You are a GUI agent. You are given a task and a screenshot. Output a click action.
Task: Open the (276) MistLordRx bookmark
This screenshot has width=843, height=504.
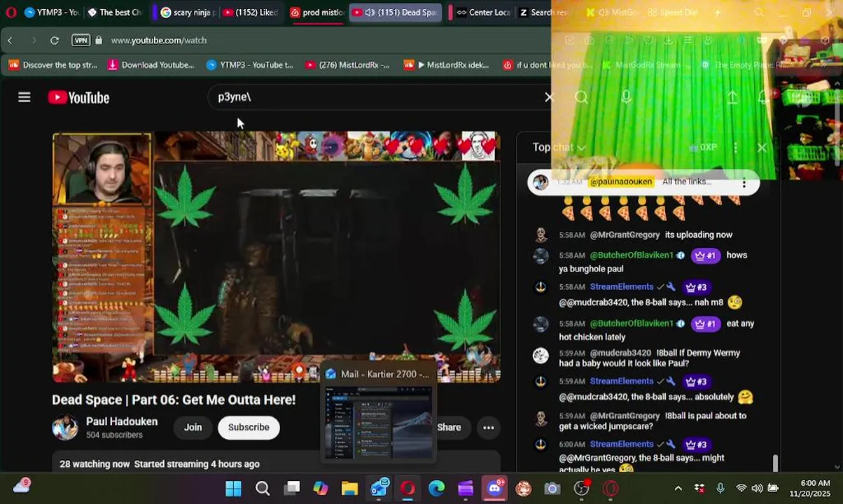click(347, 65)
